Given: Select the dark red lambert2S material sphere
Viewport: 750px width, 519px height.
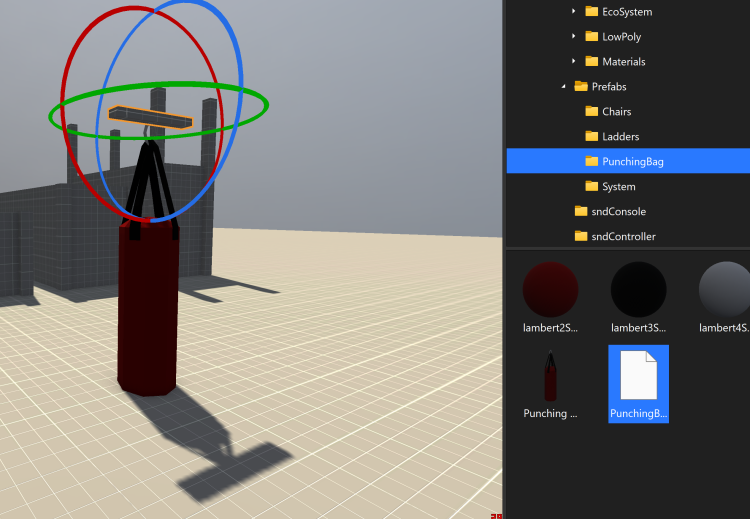Looking at the screenshot, I should tap(551, 290).
